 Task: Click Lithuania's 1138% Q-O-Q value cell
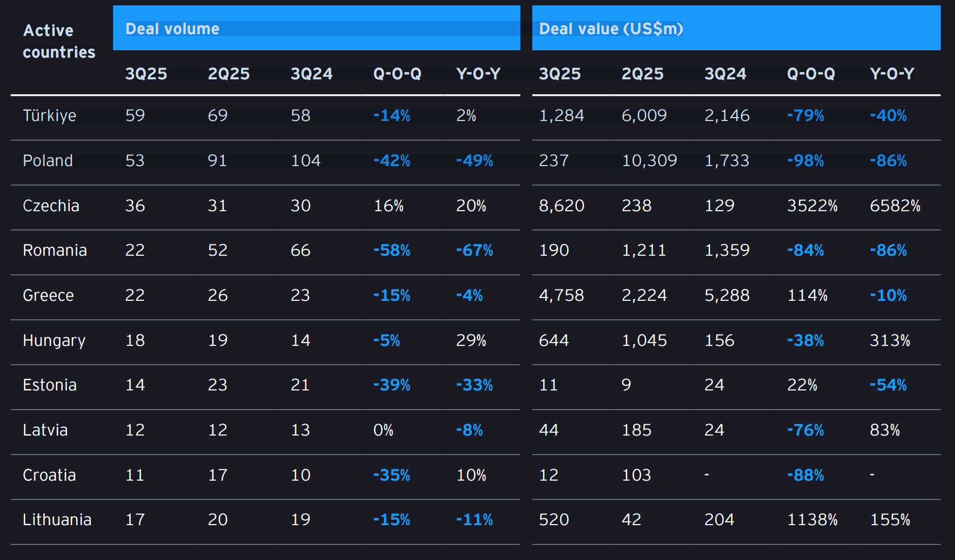[x=812, y=520]
